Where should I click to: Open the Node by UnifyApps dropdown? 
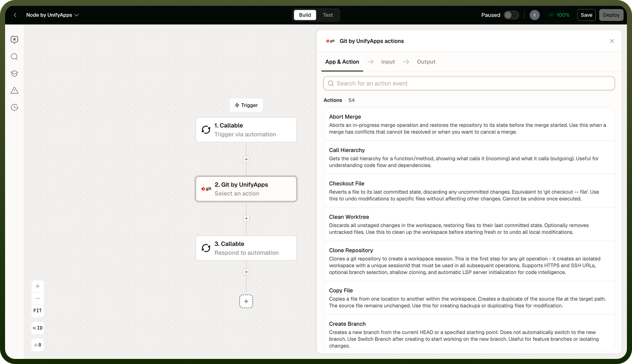tap(52, 15)
